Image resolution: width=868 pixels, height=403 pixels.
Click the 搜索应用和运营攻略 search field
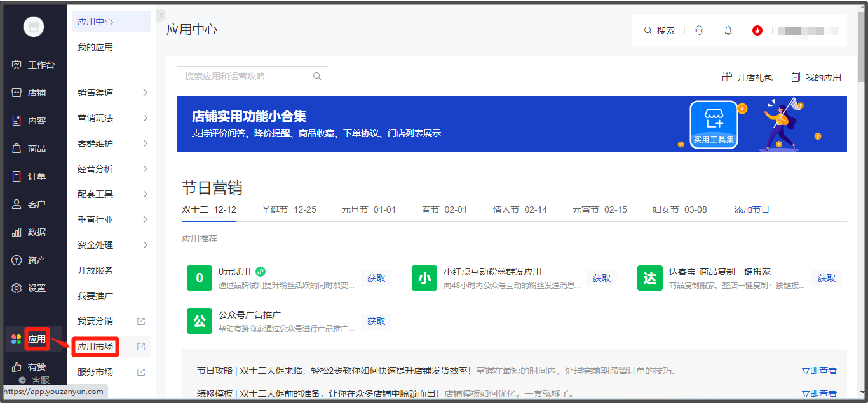pyautogui.click(x=245, y=76)
